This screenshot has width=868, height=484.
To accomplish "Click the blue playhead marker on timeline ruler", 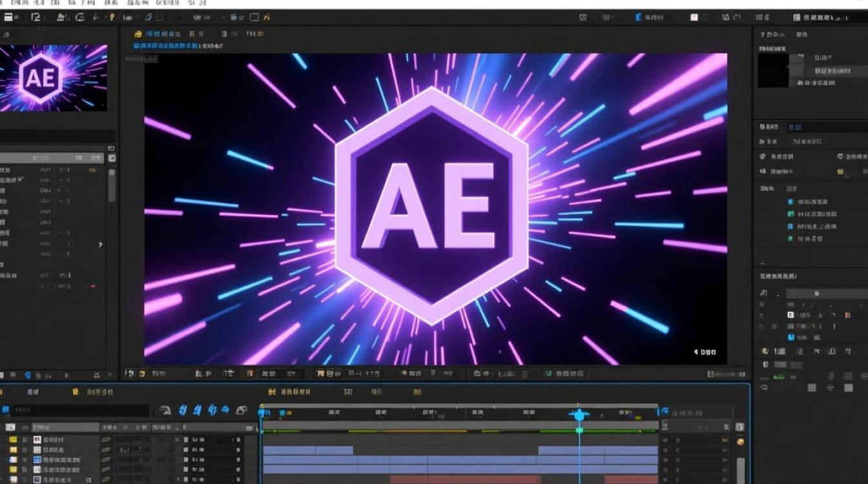I will [x=579, y=414].
